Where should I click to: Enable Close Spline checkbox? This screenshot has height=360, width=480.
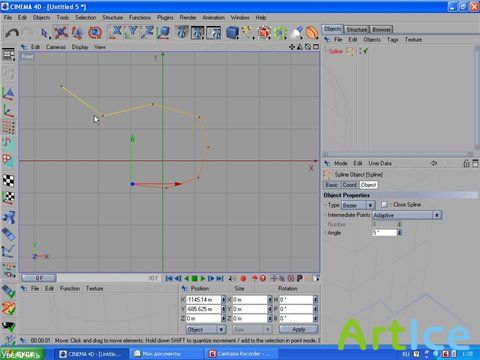(384, 204)
